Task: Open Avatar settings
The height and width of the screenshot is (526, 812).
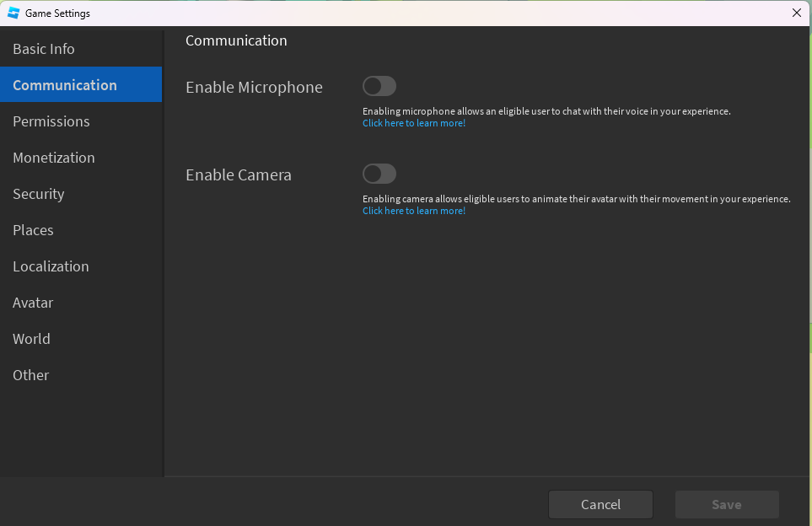Action: [81, 303]
